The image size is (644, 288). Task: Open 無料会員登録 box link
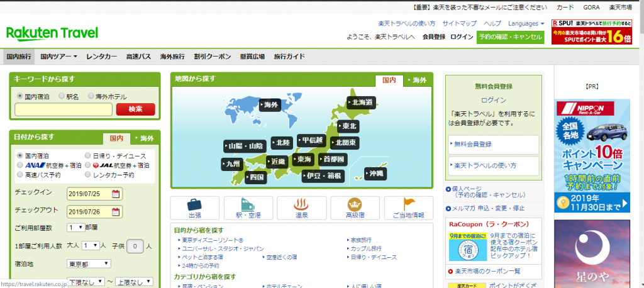pyautogui.click(x=493, y=144)
